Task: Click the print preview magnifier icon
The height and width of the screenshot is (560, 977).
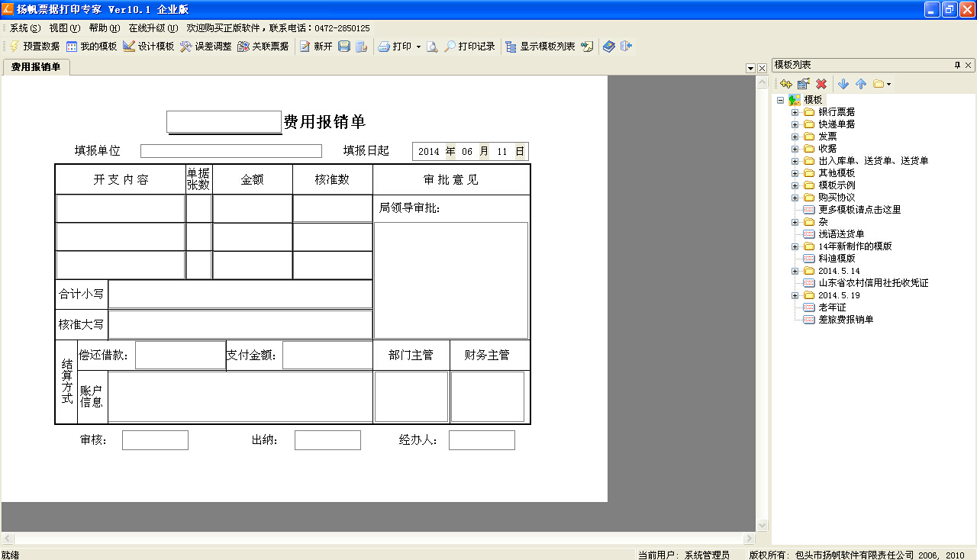Action: click(x=432, y=47)
